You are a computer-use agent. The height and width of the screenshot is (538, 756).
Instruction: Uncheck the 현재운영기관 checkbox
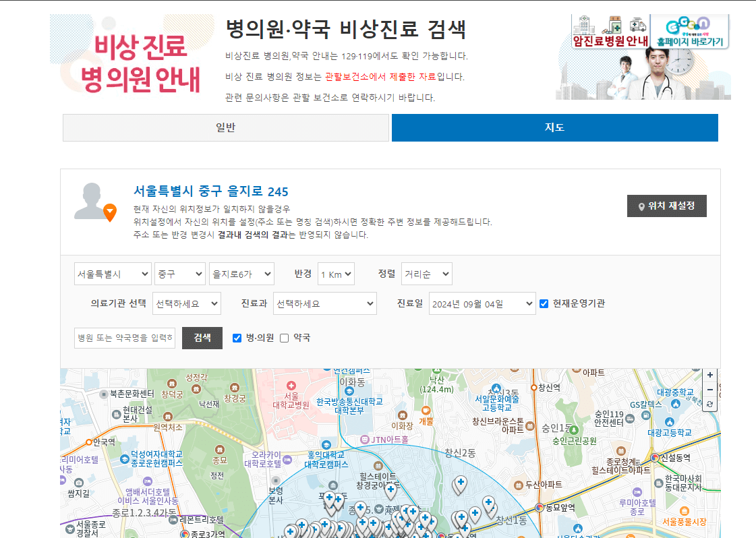pos(544,303)
